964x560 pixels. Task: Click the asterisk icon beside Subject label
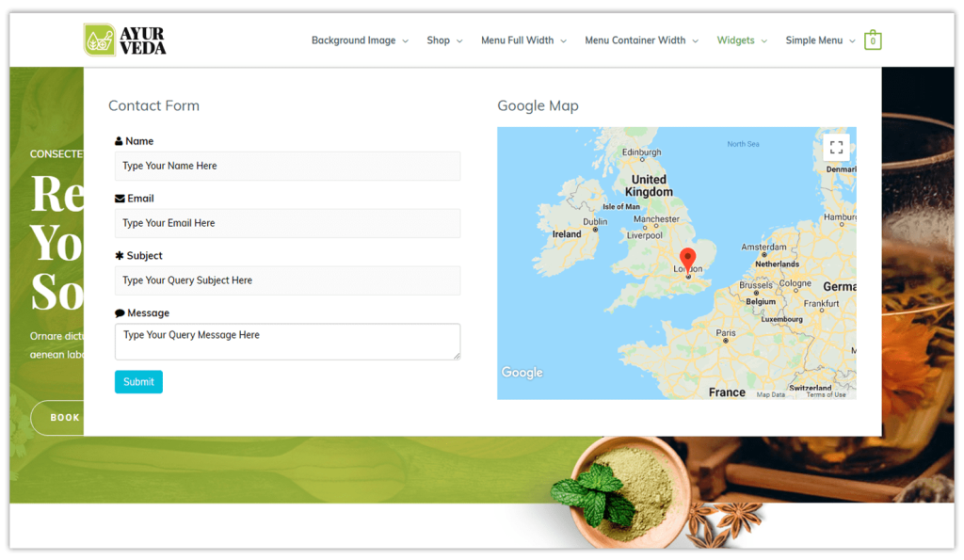[x=119, y=255]
